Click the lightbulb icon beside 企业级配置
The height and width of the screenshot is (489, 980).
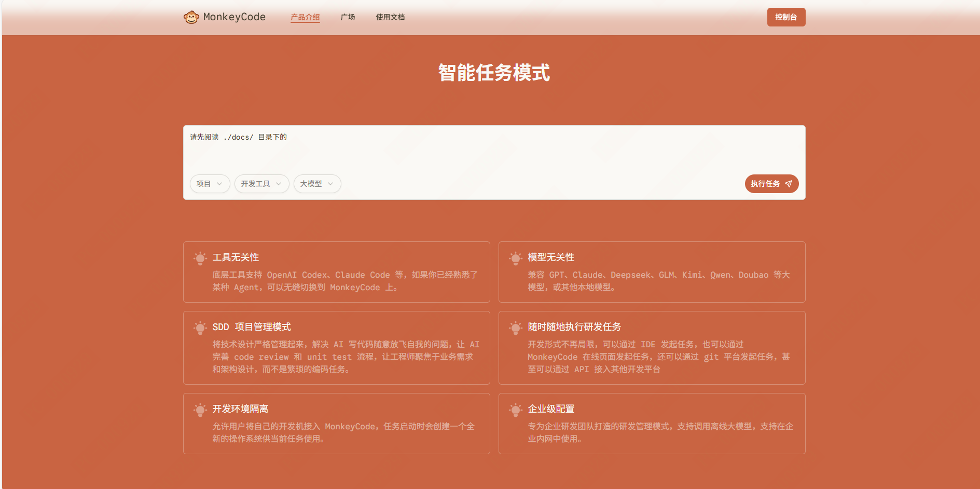pyautogui.click(x=516, y=410)
